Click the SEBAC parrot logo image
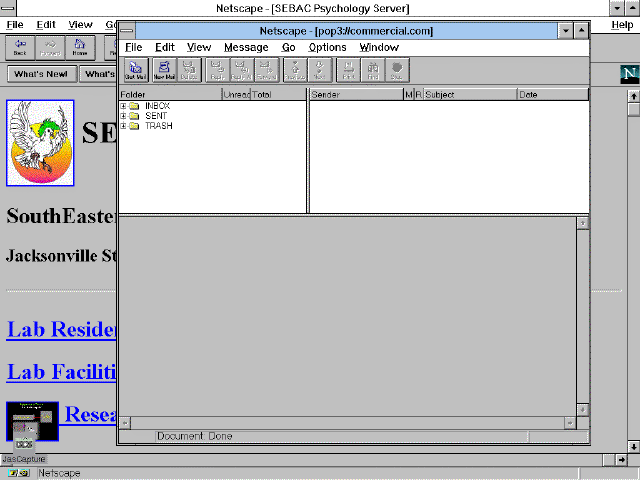 point(40,143)
